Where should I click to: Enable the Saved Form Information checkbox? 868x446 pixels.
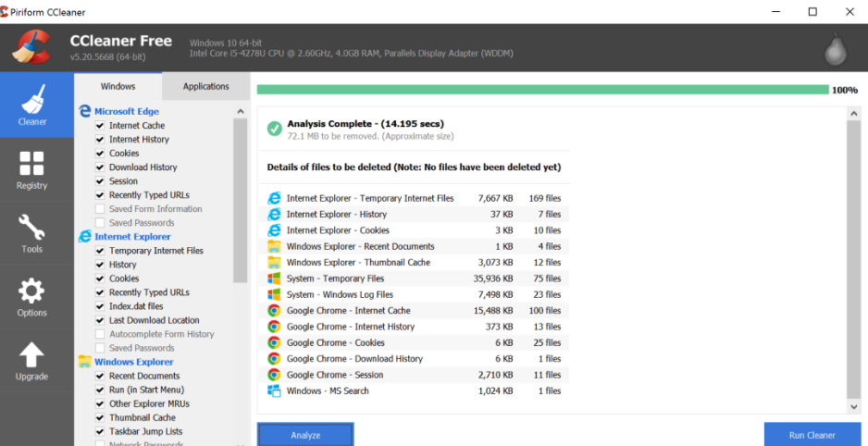tap(100, 209)
